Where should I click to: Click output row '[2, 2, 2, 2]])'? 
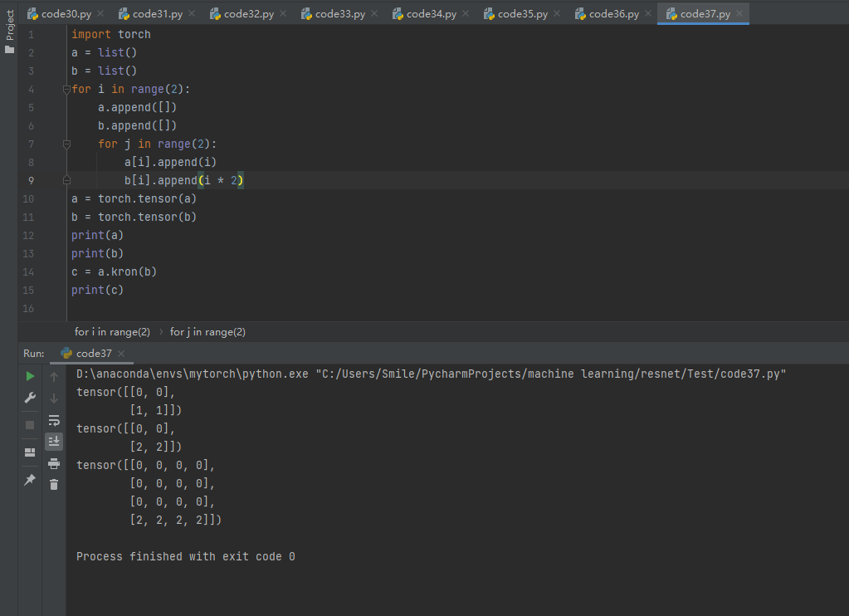tap(175, 520)
